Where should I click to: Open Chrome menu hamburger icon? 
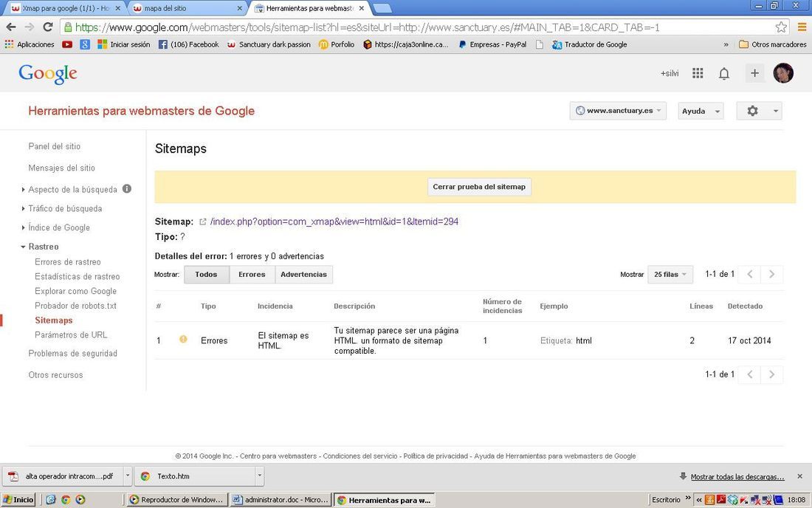click(x=802, y=27)
